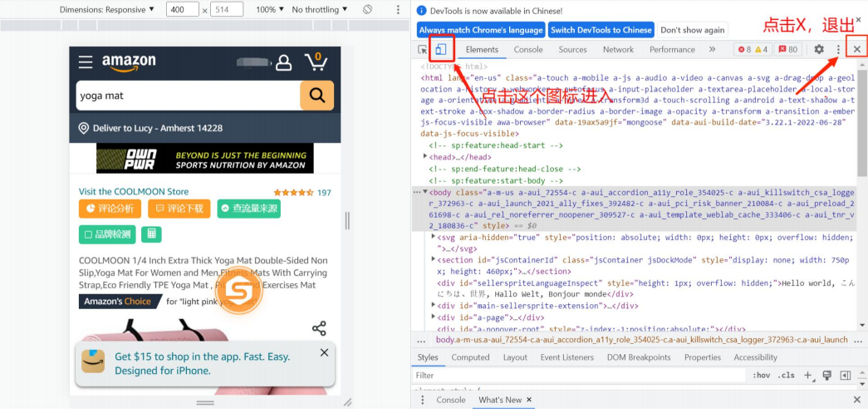Show more DevTools tabs via double chevron

tap(712, 49)
